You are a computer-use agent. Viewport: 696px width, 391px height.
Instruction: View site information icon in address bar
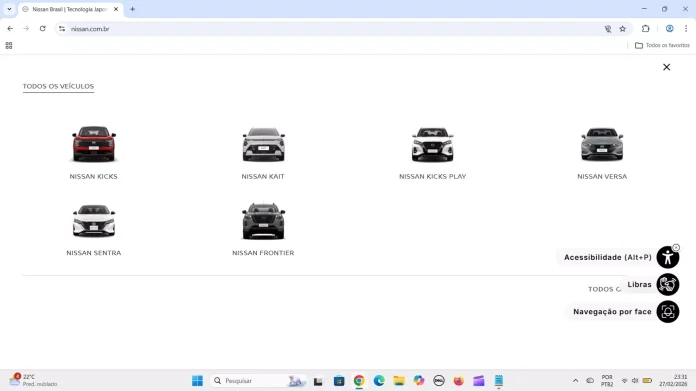point(62,29)
